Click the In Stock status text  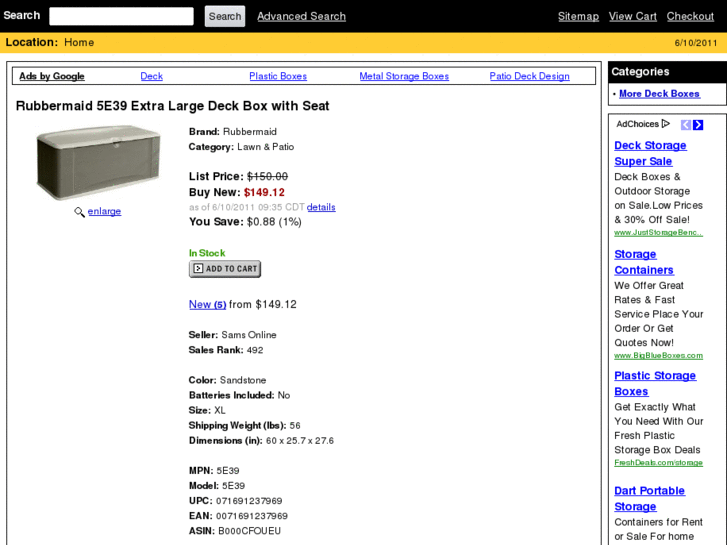point(207,253)
